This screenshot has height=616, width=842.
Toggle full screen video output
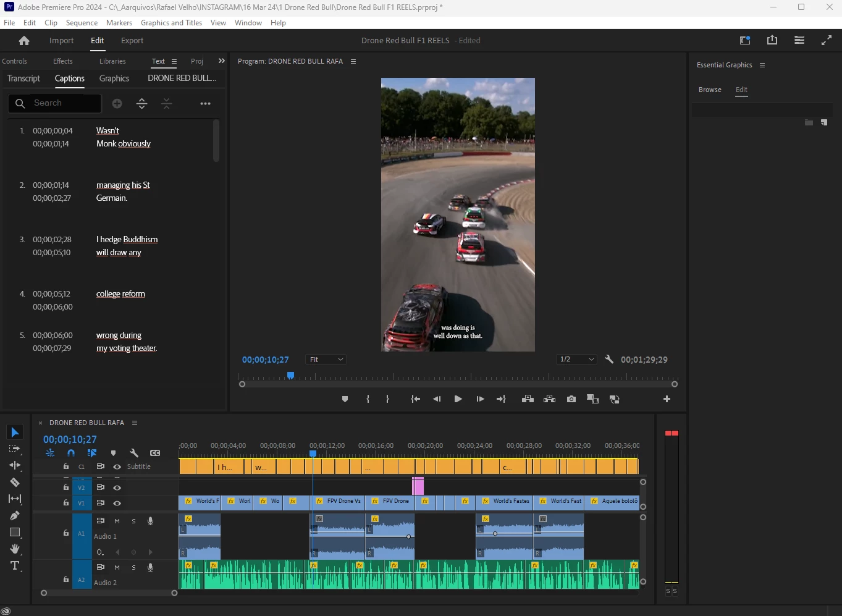827,40
